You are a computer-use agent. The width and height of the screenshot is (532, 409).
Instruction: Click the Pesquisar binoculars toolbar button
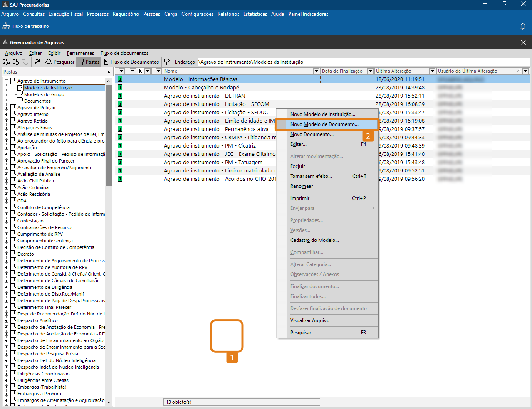tap(60, 62)
